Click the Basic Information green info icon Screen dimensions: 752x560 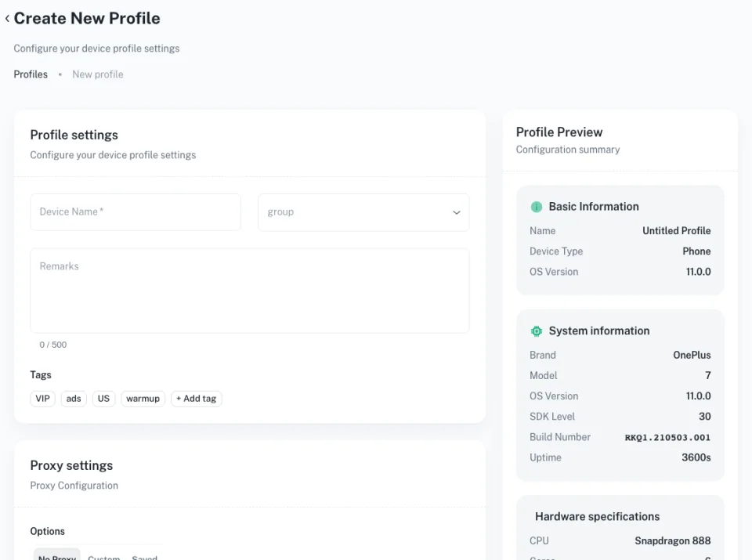point(536,207)
